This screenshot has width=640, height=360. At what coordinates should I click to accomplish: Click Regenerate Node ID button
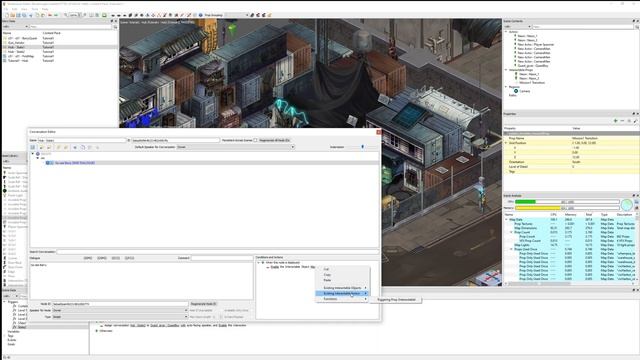[x=203, y=304]
